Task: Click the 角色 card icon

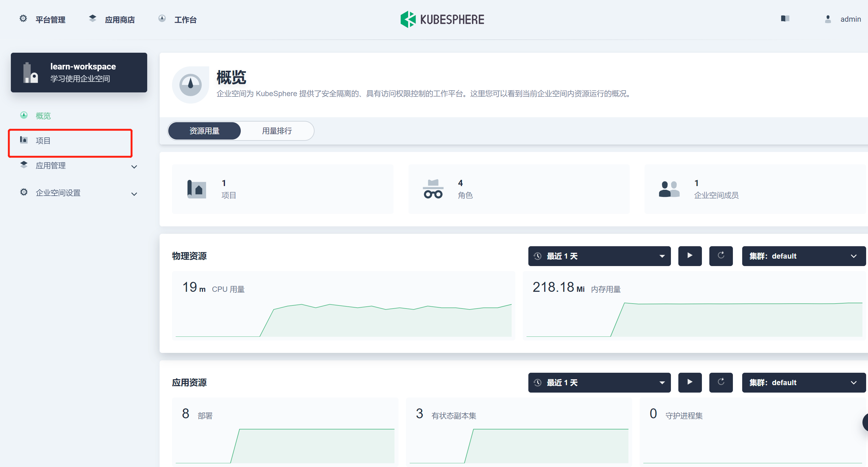Action: click(x=433, y=189)
